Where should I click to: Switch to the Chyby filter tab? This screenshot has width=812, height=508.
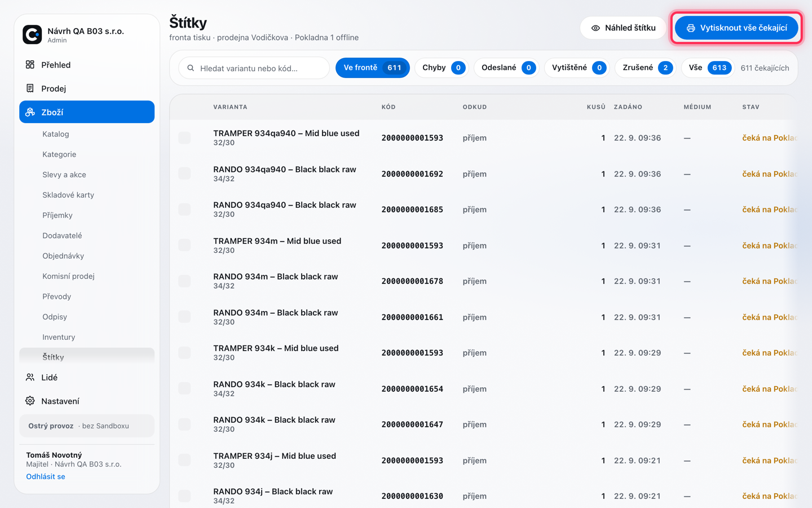(x=443, y=68)
